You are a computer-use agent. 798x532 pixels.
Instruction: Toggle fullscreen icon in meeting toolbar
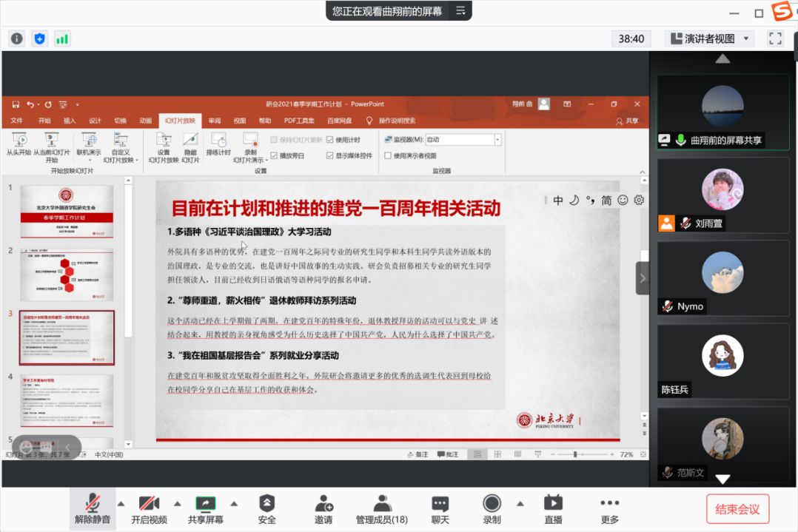click(x=775, y=38)
